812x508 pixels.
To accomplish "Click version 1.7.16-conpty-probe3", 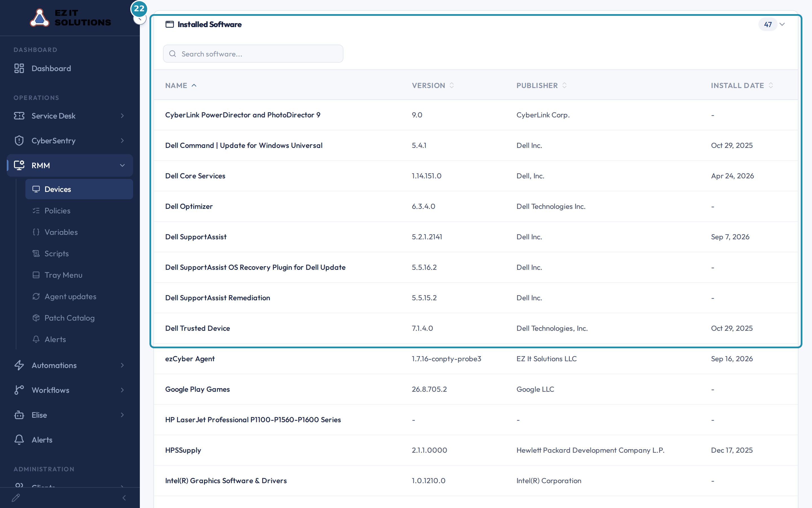I will (446, 359).
